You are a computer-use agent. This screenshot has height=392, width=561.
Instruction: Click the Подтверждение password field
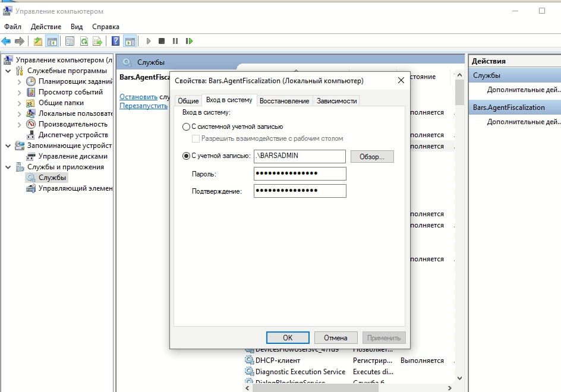point(300,191)
